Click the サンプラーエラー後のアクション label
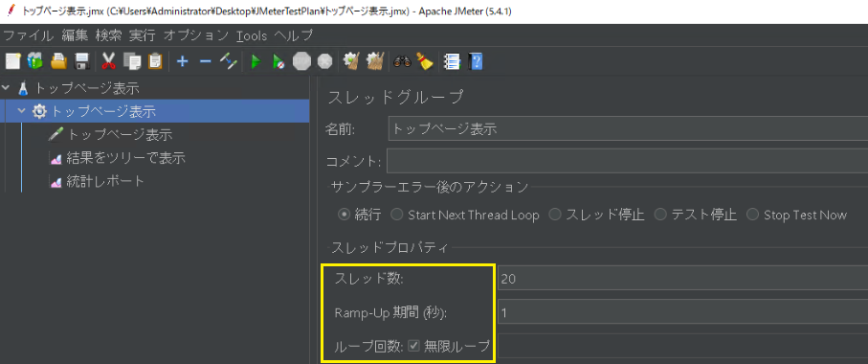 point(430,187)
